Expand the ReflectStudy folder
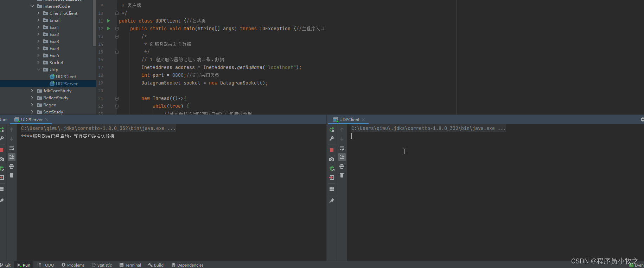The height and width of the screenshot is (268, 644). 32,98
